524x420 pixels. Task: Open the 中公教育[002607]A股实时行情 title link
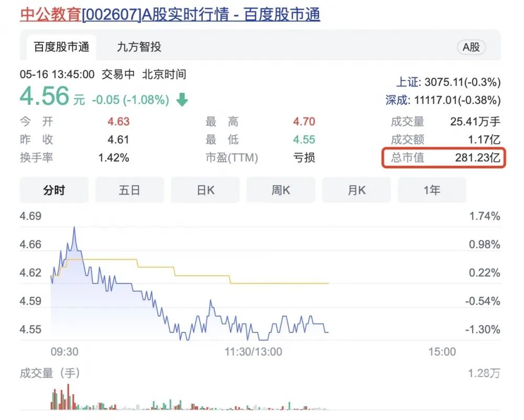click(x=170, y=15)
